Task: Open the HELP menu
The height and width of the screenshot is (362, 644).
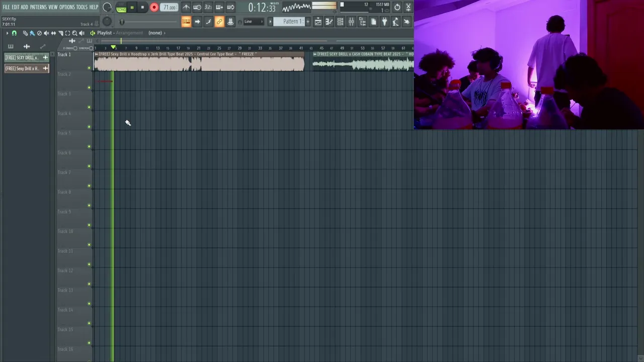Action: pos(94,7)
